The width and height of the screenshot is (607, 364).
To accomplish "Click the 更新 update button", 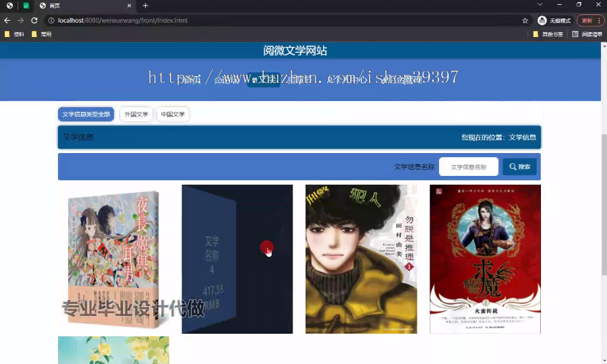I will [587, 20].
